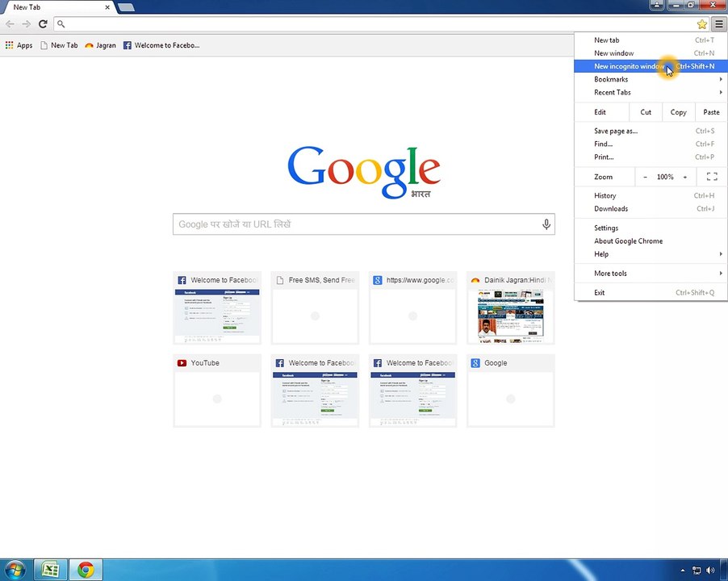Open Dainik Jagran thumbnail
This screenshot has width=728, height=581.
[511, 308]
